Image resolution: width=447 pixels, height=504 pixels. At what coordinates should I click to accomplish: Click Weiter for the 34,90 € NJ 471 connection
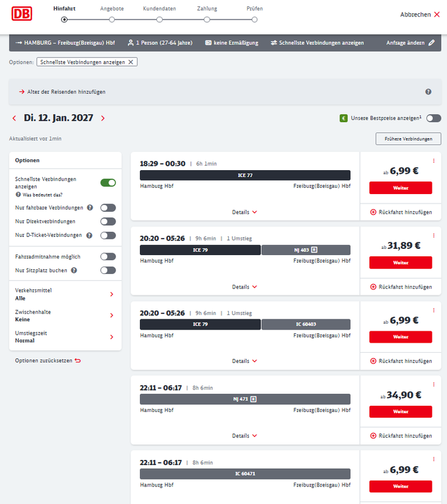(400, 412)
